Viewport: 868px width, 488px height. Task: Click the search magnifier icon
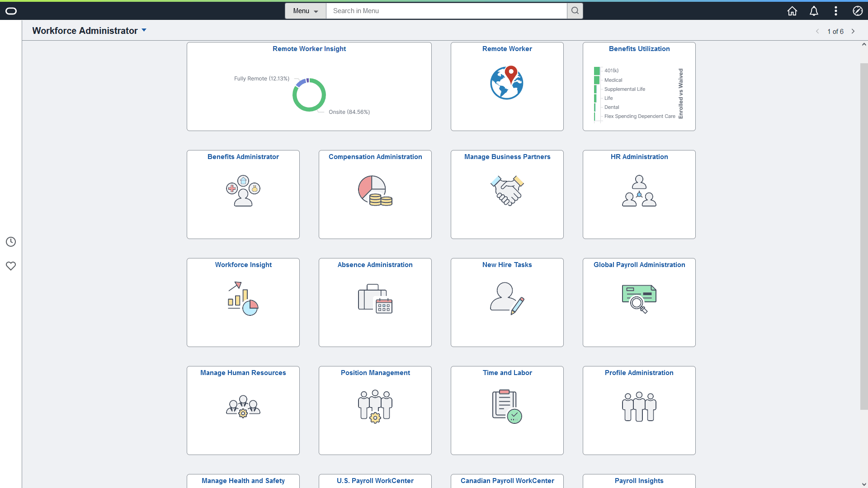tap(575, 10)
